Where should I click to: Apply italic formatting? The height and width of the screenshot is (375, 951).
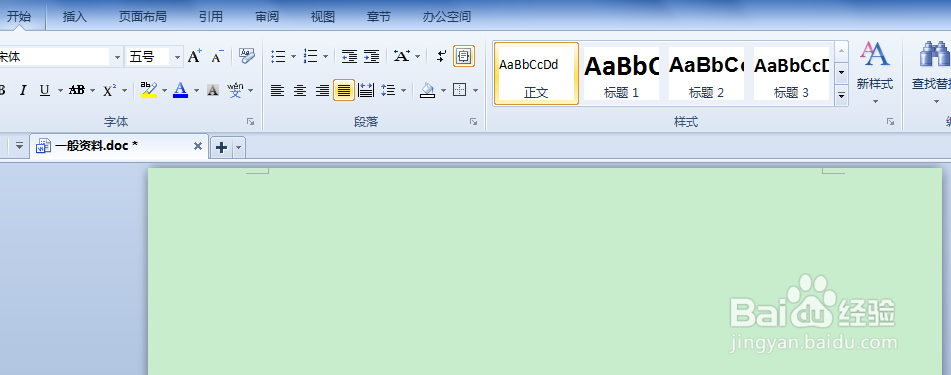coord(23,90)
